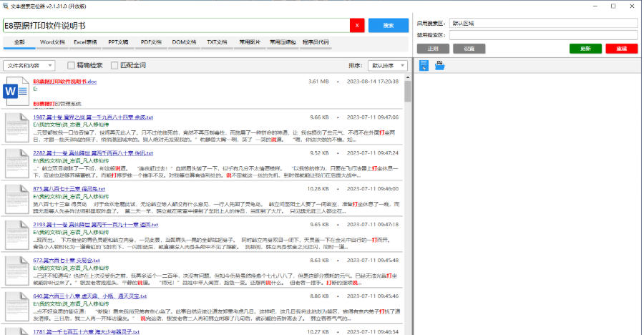This screenshot has width=644, height=335.
Task: Open the 672.第六百七十章 txt link
Action: coord(67,260)
